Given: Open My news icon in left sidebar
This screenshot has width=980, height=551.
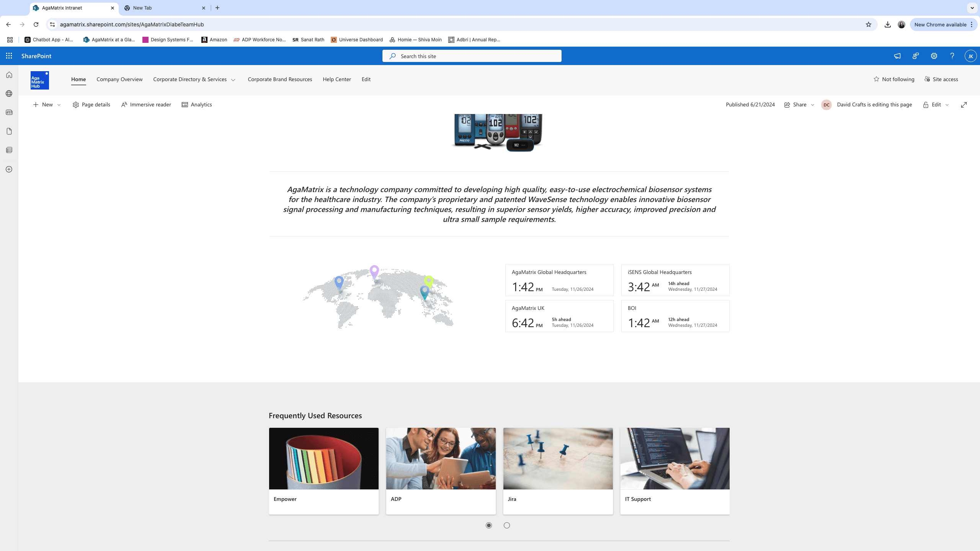Looking at the screenshot, I should (9, 112).
